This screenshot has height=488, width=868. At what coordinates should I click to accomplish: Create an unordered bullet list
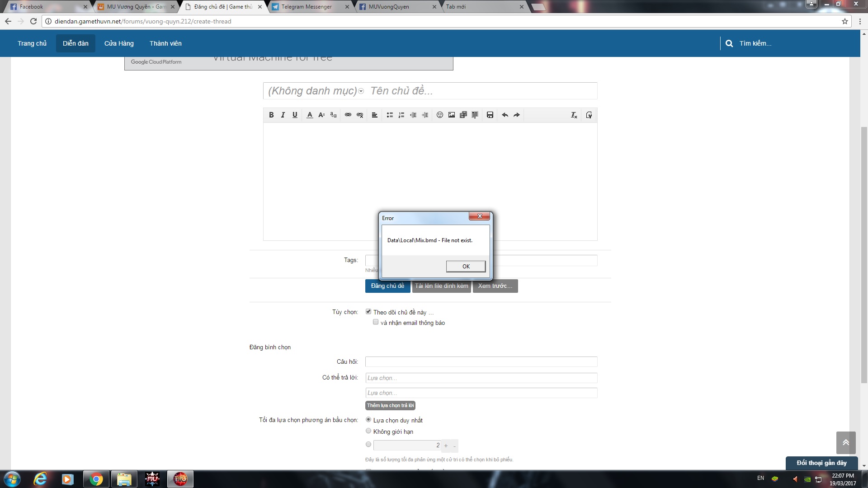pyautogui.click(x=389, y=115)
